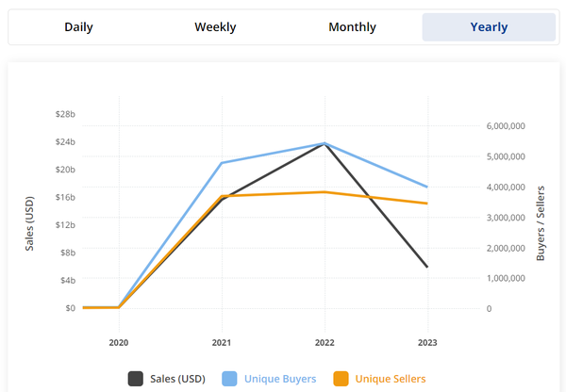Click the Unique Sellers point at 2022
Screen dimensions: 566x392
[325, 192]
